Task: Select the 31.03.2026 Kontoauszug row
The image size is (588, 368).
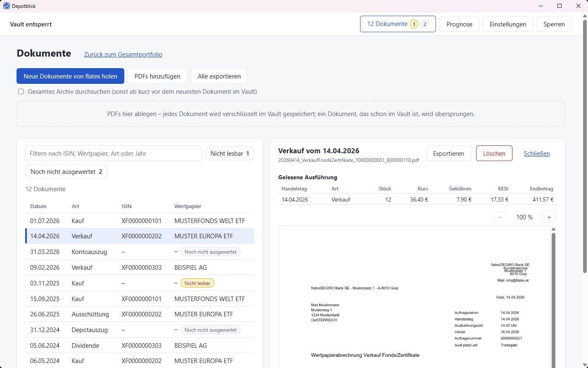Action: pos(140,252)
